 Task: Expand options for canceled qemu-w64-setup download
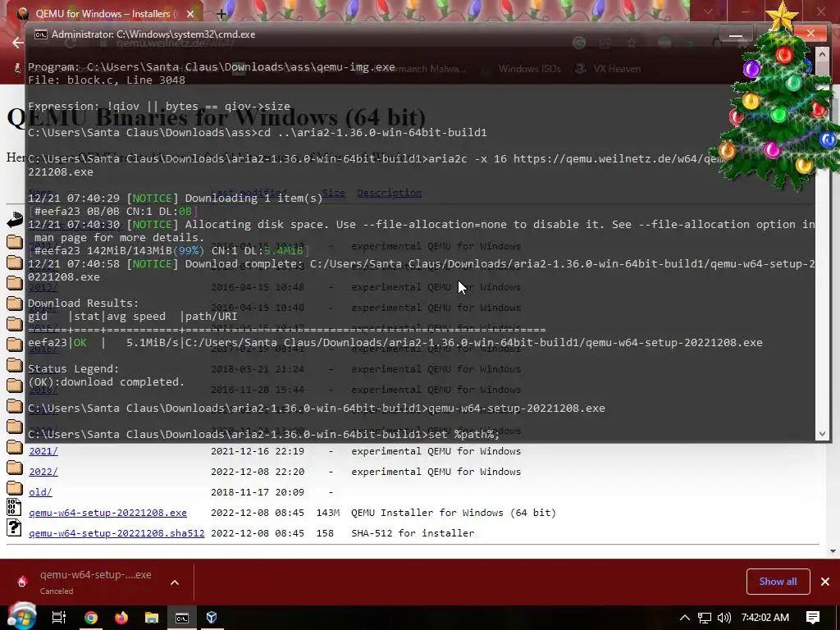point(175,582)
